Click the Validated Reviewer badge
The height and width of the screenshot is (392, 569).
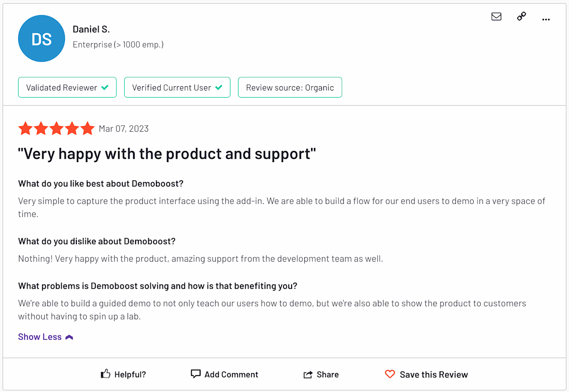click(67, 88)
